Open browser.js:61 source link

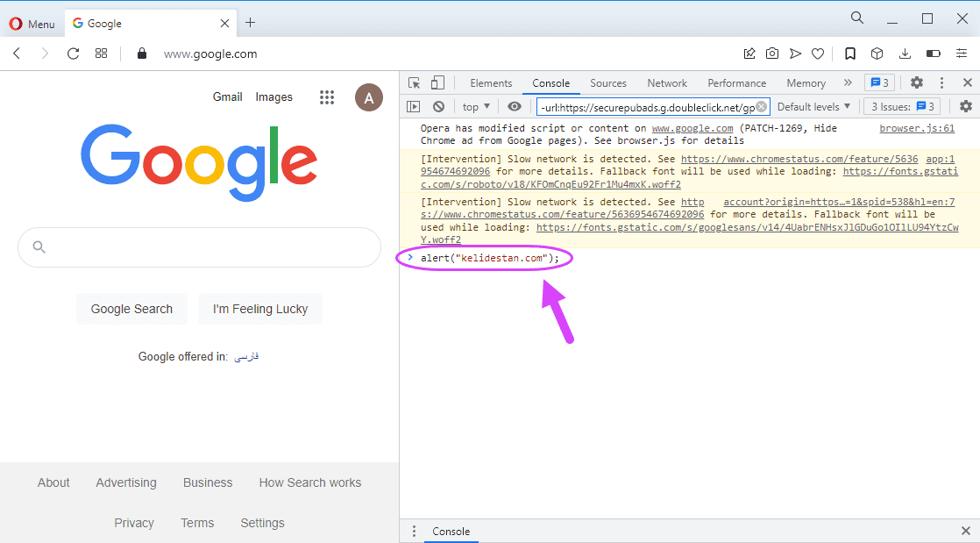pos(917,128)
